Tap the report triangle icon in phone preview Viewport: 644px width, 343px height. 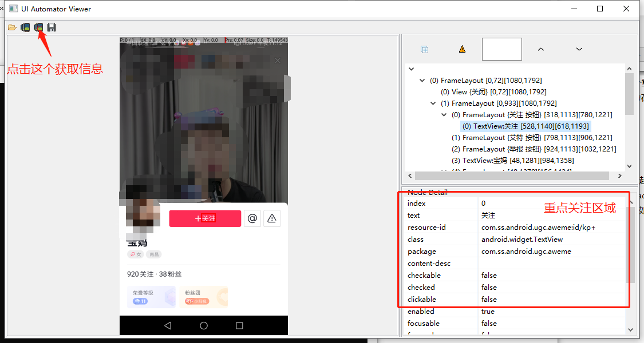pyautogui.click(x=272, y=218)
